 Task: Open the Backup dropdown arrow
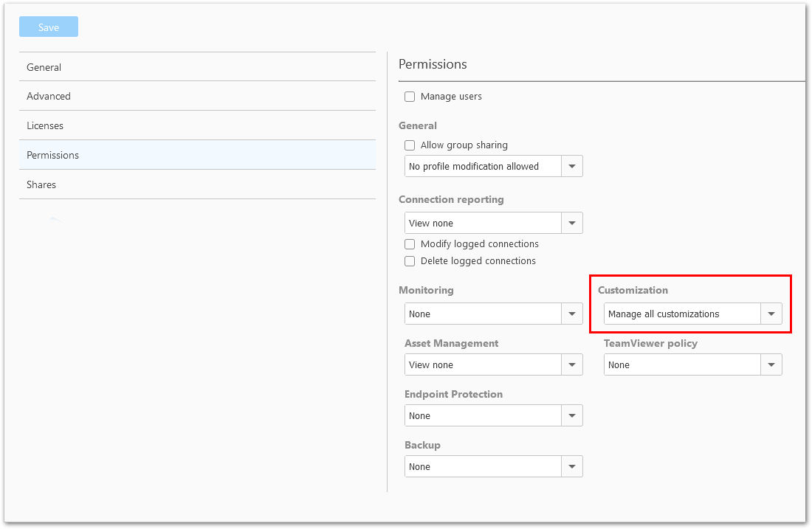[x=572, y=466]
